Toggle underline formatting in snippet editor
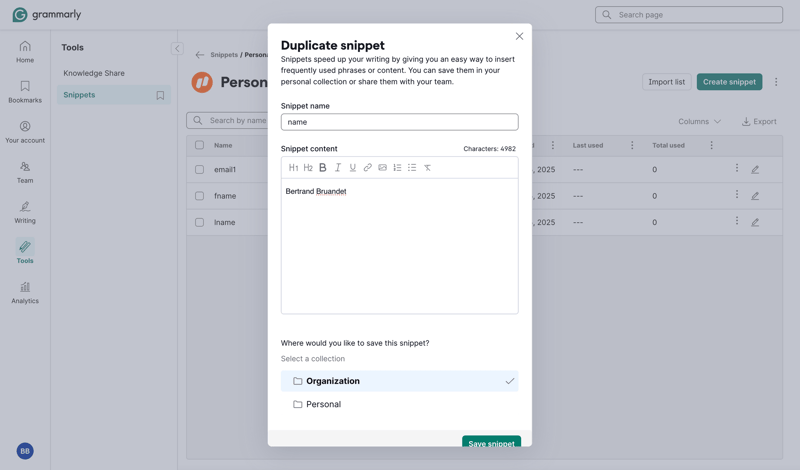This screenshot has height=470, width=800. (352, 167)
